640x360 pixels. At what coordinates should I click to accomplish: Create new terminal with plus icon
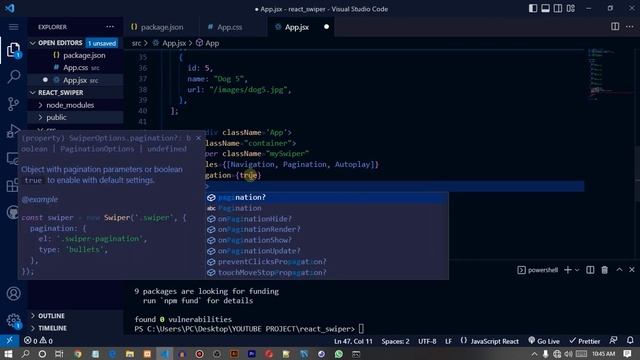(x=567, y=270)
